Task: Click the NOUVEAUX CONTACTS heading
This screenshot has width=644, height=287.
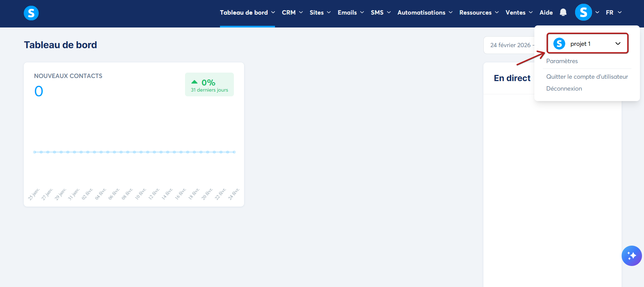Action: (68, 76)
